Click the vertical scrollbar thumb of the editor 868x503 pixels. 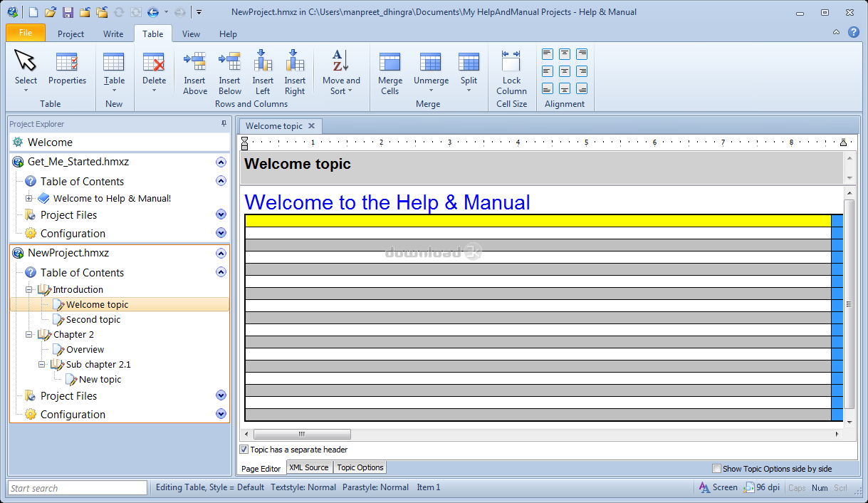pos(848,304)
